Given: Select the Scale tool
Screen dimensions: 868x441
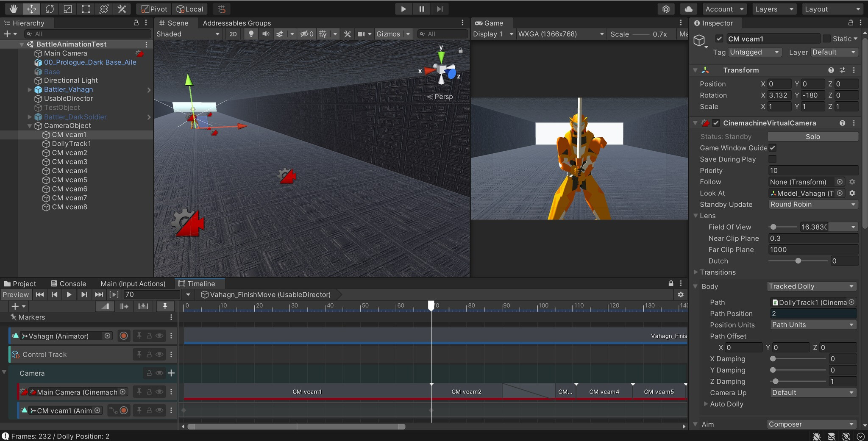Looking at the screenshot, I should 68,8.
